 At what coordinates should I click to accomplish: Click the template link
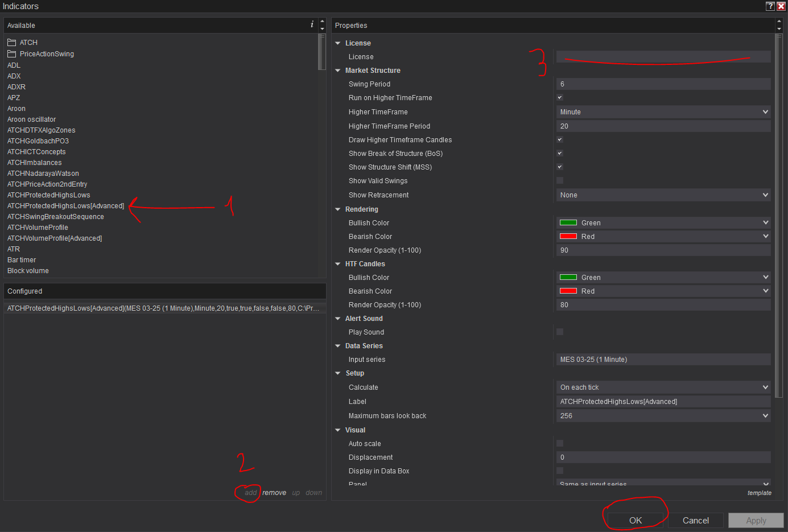760,493
